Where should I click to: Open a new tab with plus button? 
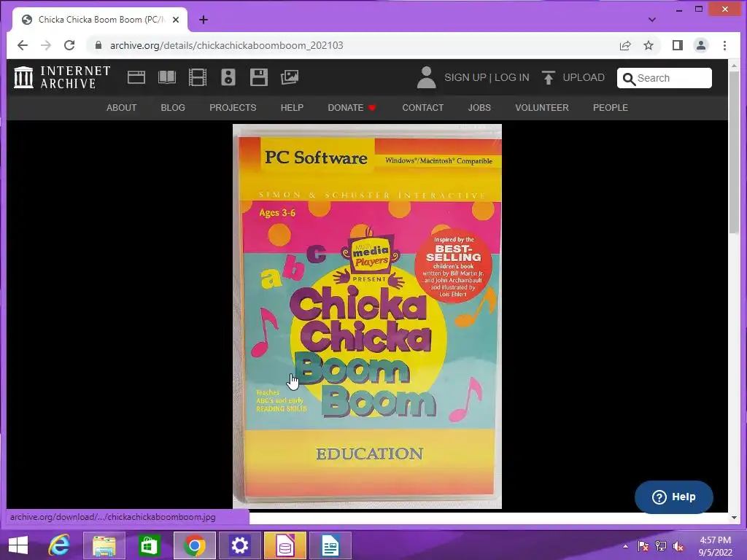pyautogui.click(x=204, y=20)
